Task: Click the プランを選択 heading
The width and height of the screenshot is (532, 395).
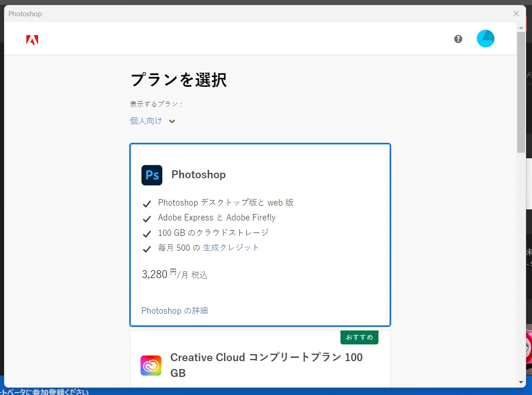Action: tap(179, 80)
